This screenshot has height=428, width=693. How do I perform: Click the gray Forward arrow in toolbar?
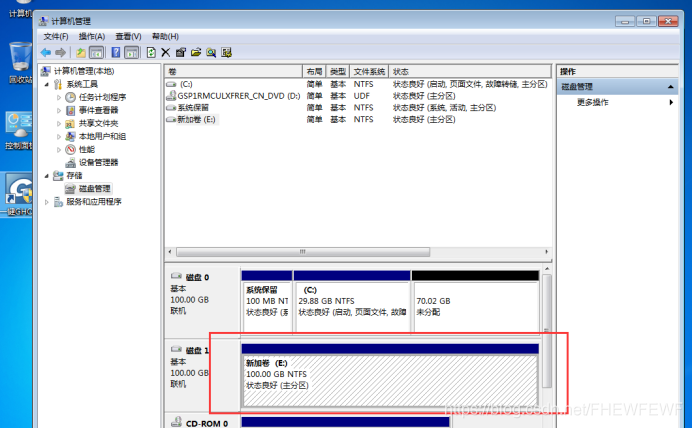[61, 53]
